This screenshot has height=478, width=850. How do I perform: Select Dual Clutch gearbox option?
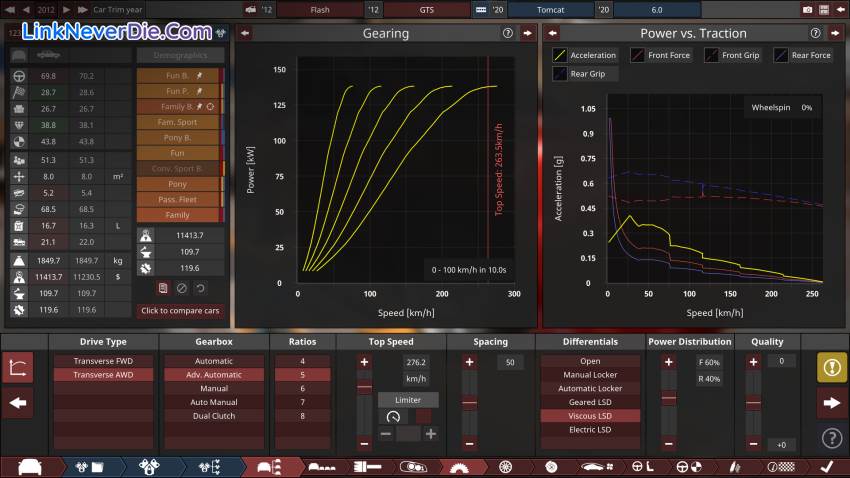pyautogui.click(x=214, y=416)
